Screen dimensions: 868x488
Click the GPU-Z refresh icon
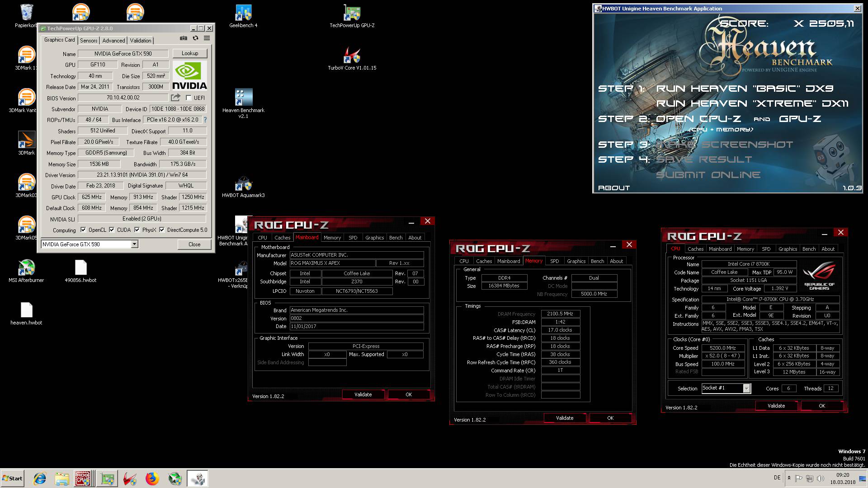(195, 38)
